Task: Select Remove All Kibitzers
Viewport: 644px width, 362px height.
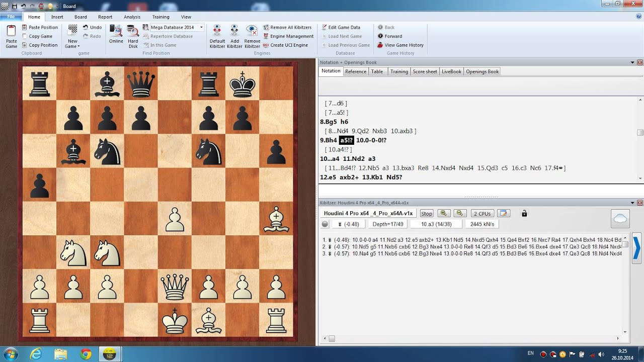Action: pos(287,27)
